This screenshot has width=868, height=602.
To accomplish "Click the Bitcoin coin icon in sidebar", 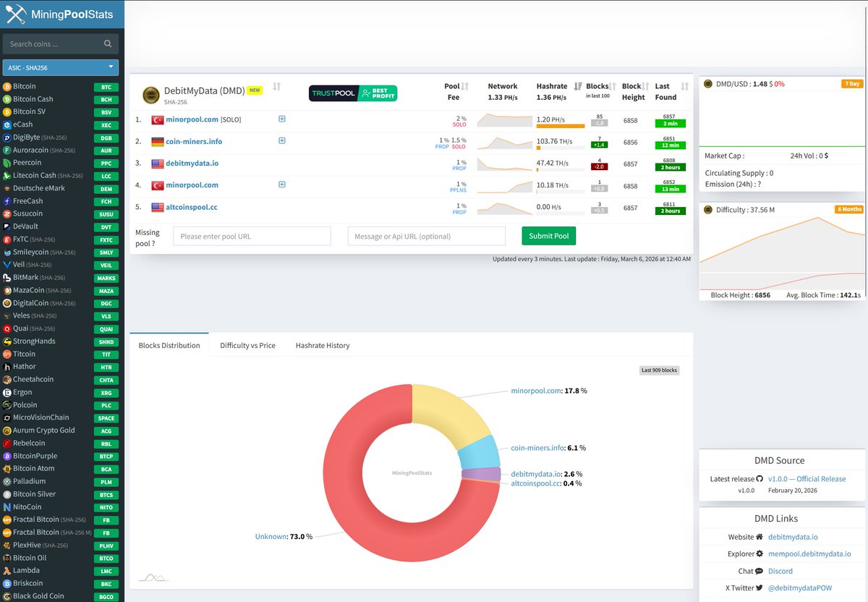I will click(7, 86).
